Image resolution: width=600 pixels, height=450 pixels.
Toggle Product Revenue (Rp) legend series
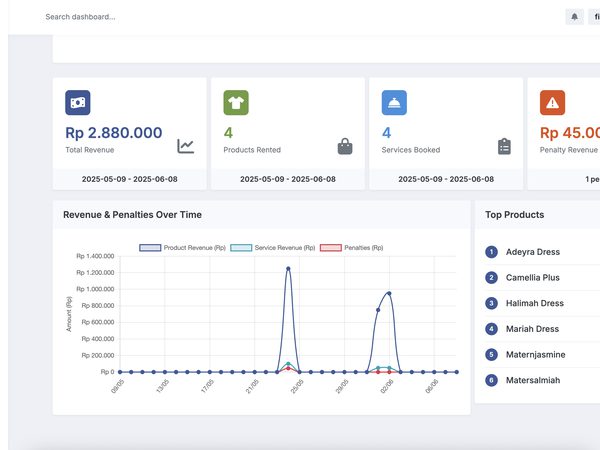pyautogui.click(x=183, y=248)
